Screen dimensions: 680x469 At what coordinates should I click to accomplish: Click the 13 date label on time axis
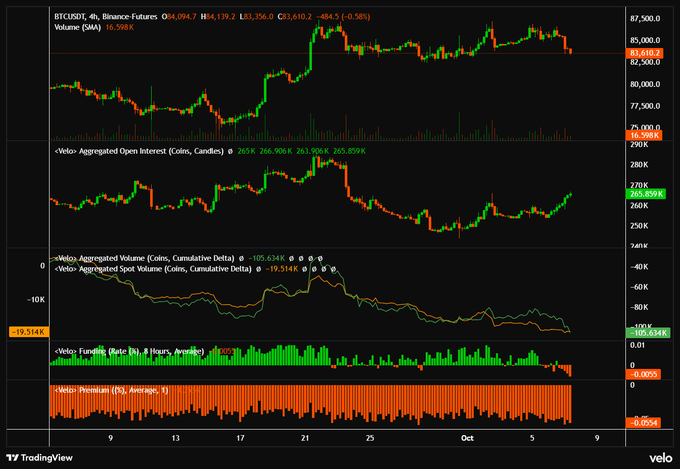click(x=175, y=439)
